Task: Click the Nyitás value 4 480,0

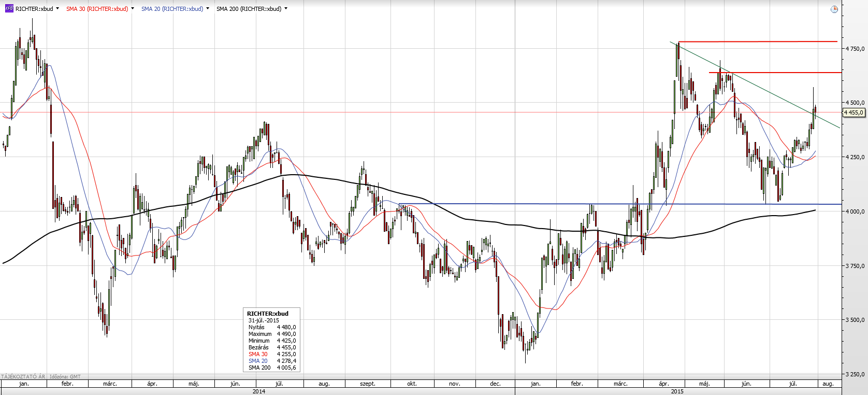Action: (286, 327)
